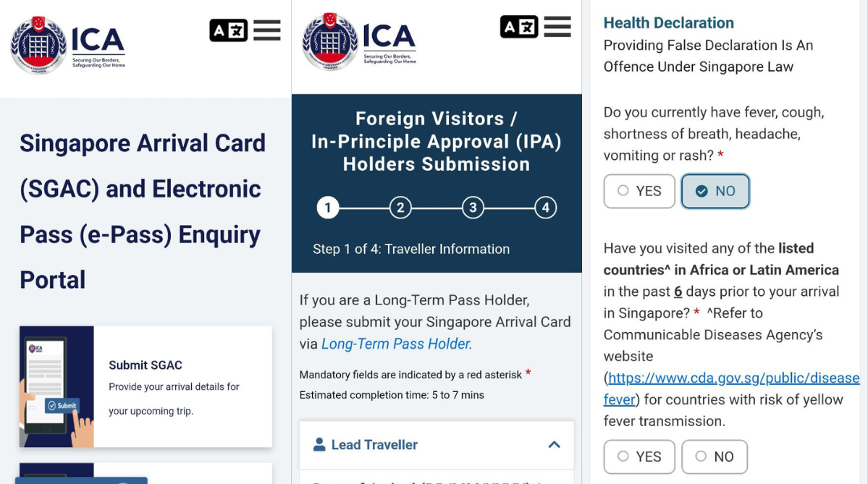Image resolution: width=868 pixels, height=484 pixels.
Task: Select step 4 in the progress tracker
Action: pos(545,208)
